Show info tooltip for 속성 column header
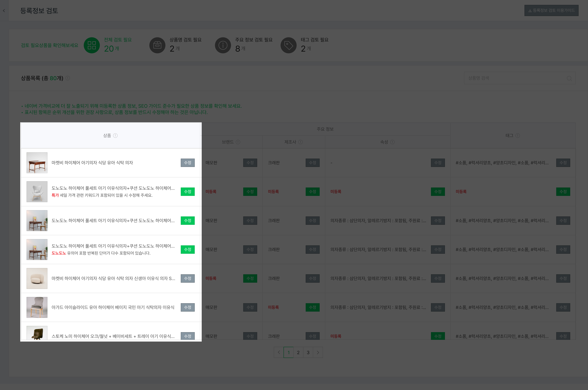This screenshot has height=390, width=588. (393, 142)
